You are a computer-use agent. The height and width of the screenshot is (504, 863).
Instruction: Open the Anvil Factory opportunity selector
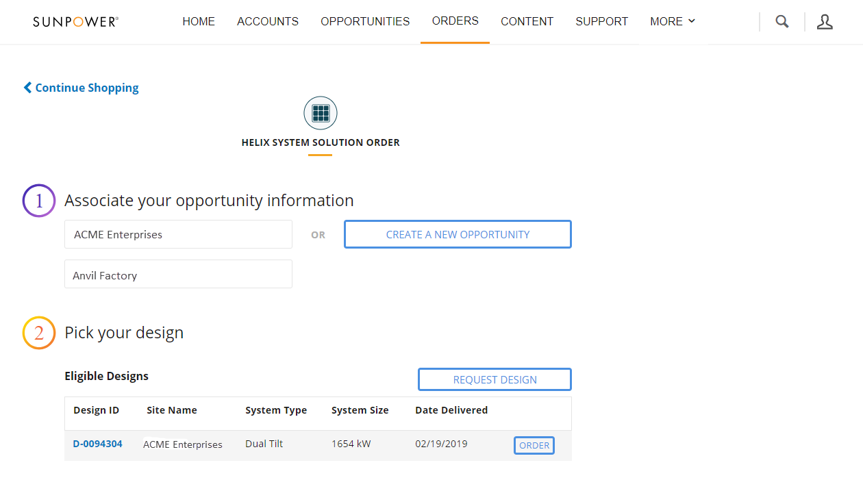click(x=178, y=274)
